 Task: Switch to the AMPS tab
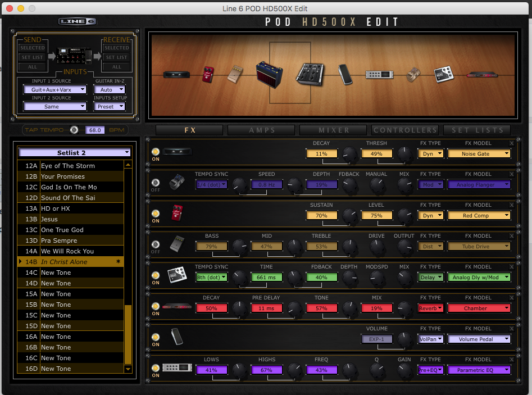pos(262,130)
